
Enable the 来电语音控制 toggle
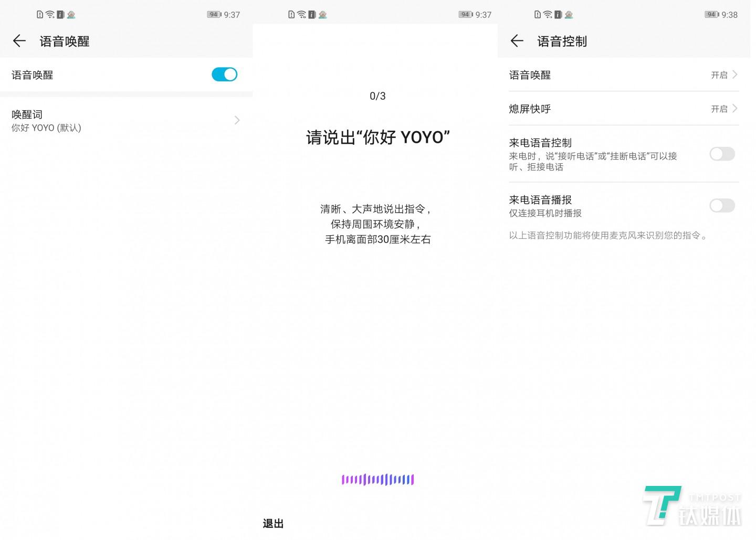click(722, 154)
